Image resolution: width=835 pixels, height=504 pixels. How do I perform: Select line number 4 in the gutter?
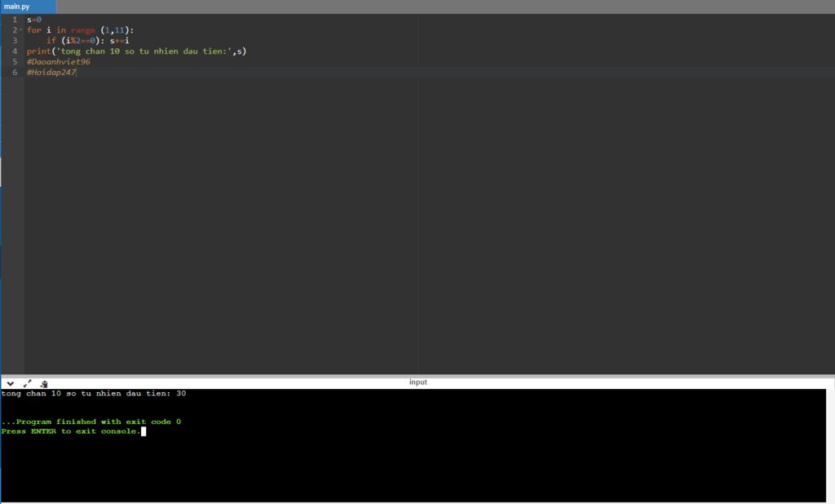15,51
